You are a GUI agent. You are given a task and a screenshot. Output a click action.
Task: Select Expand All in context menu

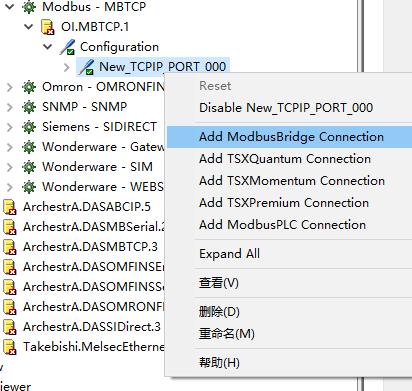pyautogui.click(x=229, y=254)
